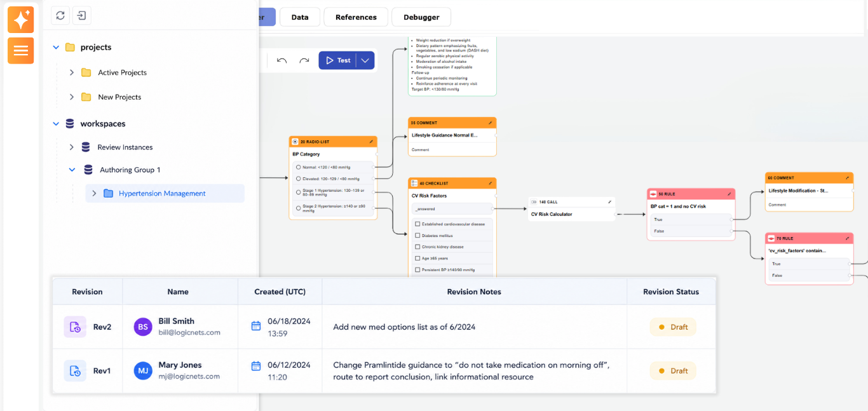Click the BS avatar for Bill Smith
The height and width of the screenshot is (411, 868).
click(143, 327)
